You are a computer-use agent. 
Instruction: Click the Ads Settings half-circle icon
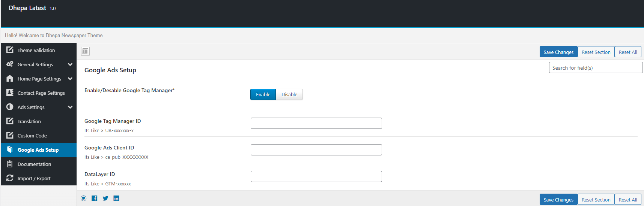[10, 107]
